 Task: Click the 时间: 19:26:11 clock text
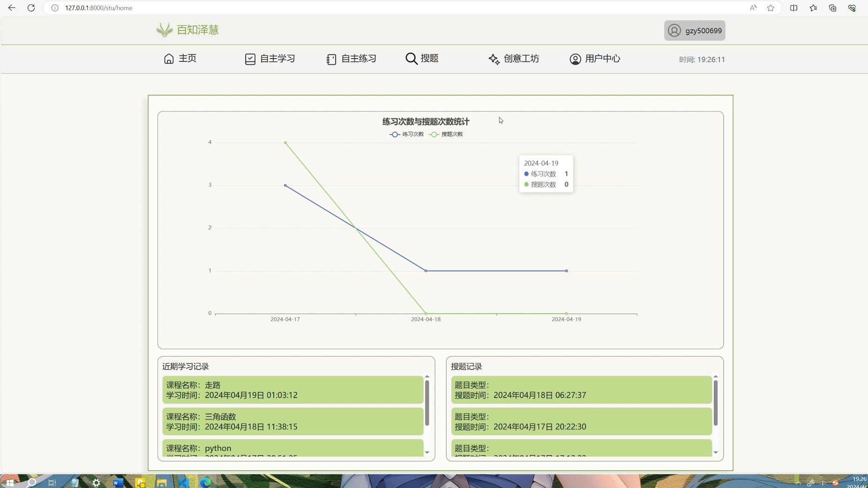click(x=702, y=60)
